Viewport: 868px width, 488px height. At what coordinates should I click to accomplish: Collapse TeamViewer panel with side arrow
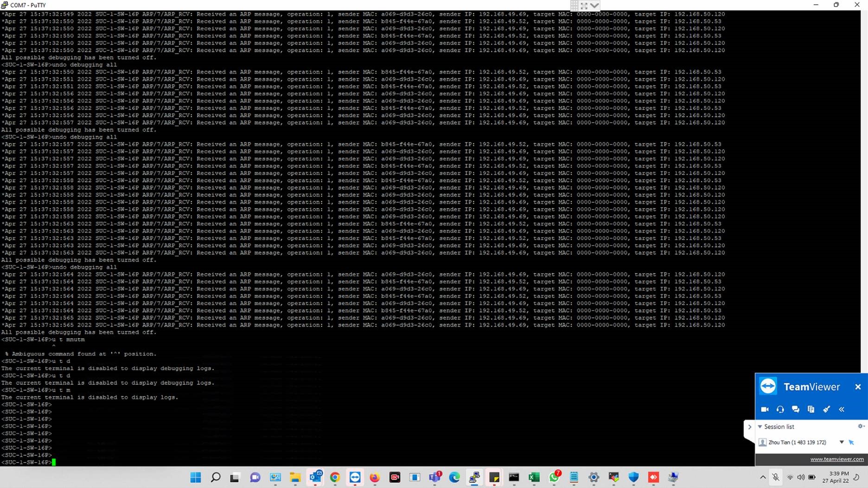[749, 427]
